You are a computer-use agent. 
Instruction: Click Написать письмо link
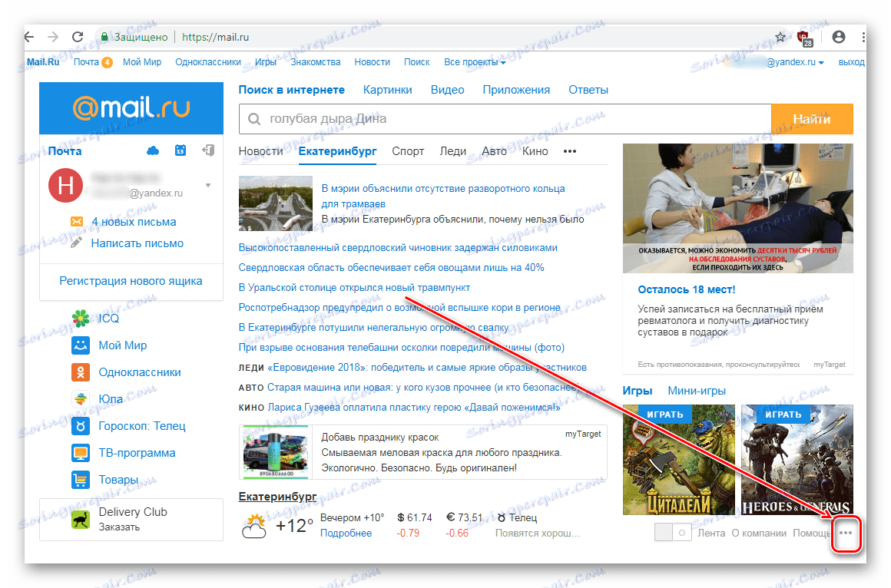tap(137, 243)
